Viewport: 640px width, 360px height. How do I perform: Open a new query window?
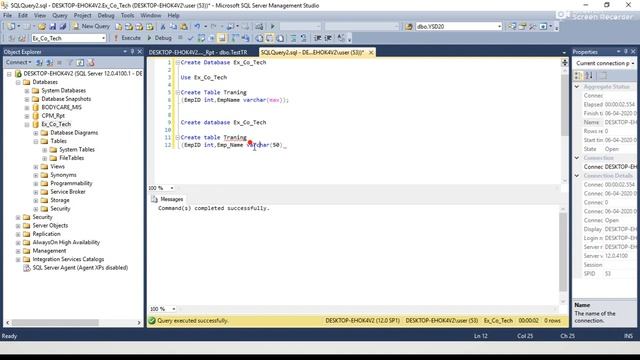tap(92, 26)
